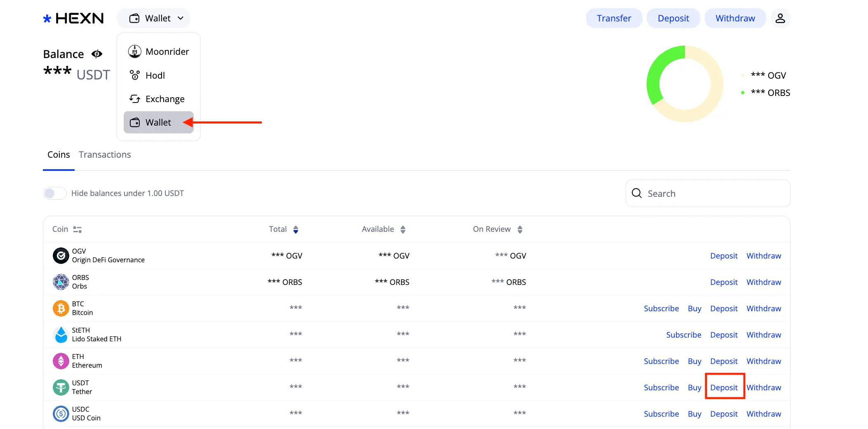Click Deposit for OGV

tap(724, 256)
